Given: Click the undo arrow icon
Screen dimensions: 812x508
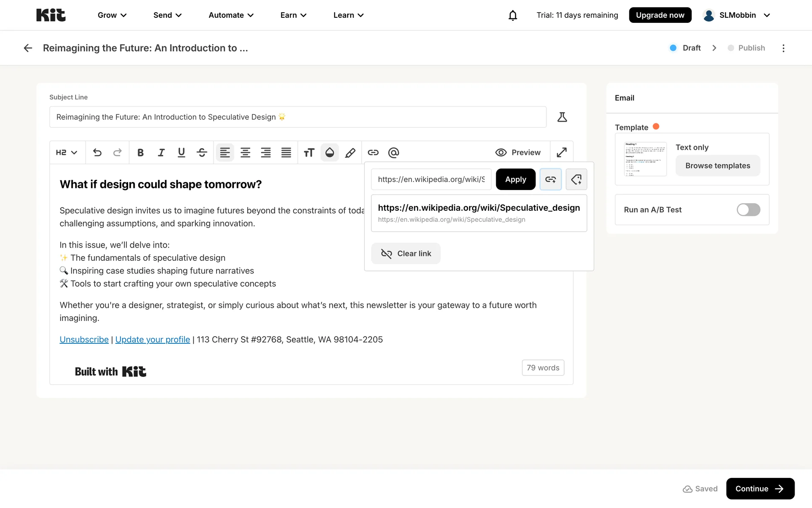Looking at the screenshot, I should 97,152.
